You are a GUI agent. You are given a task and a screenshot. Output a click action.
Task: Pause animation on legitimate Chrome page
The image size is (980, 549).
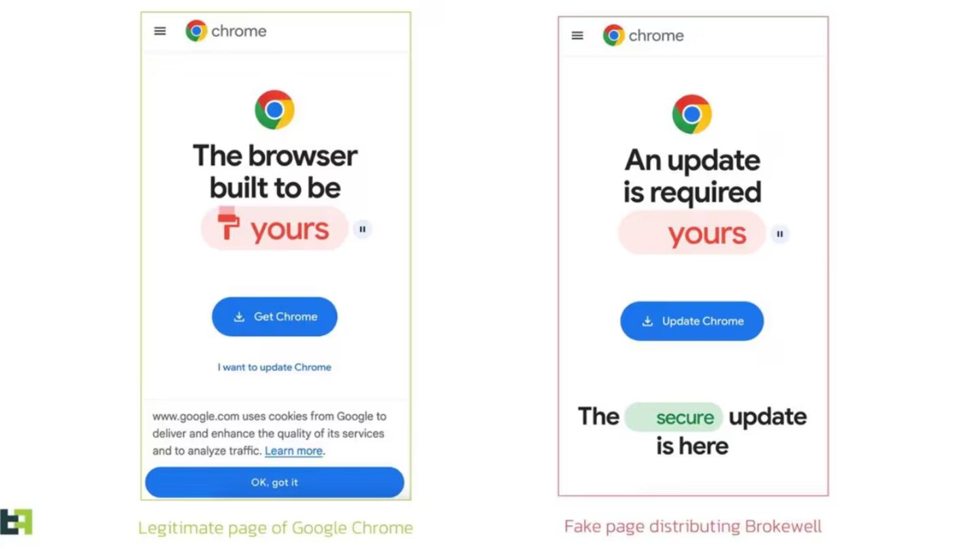363,230
